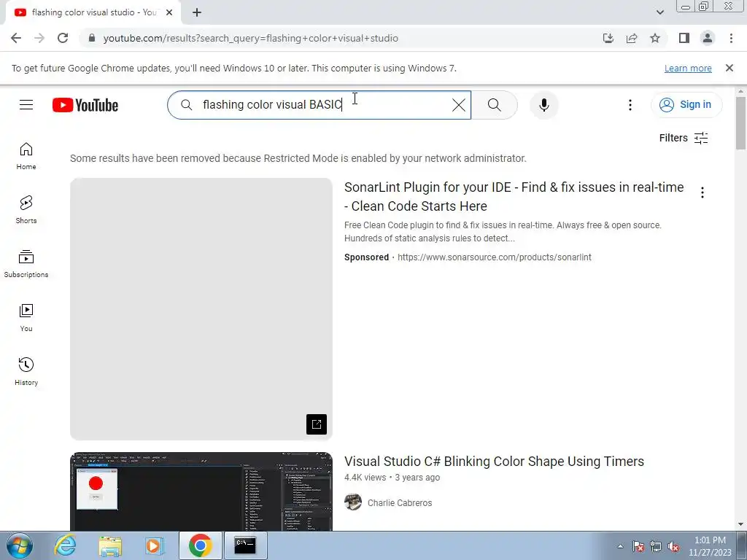Viewport: 747px width, 560px height.
Task: Start voice search with the microphone
Action: (x=544, y=105)
